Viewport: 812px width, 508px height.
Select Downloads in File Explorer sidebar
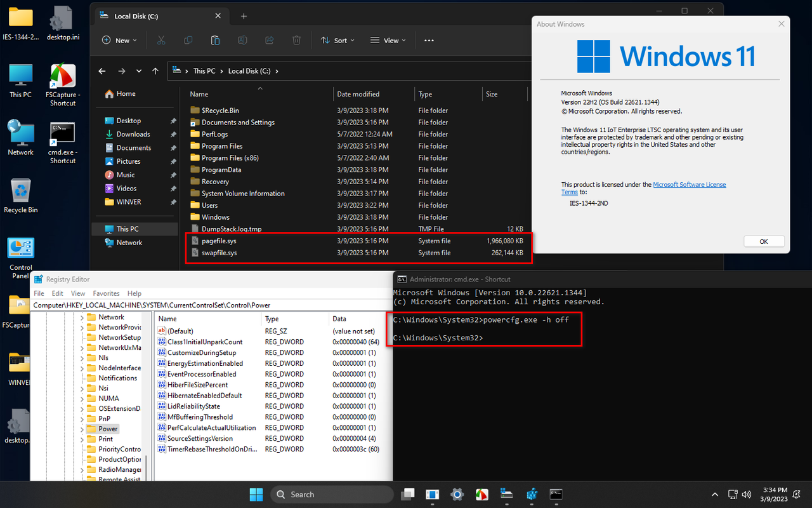133,134
